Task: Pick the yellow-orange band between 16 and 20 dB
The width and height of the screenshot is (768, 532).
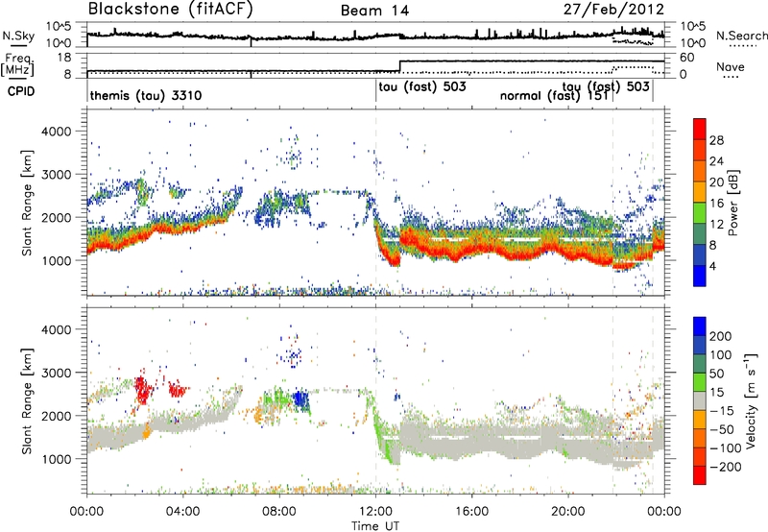Action: point(700,192)
